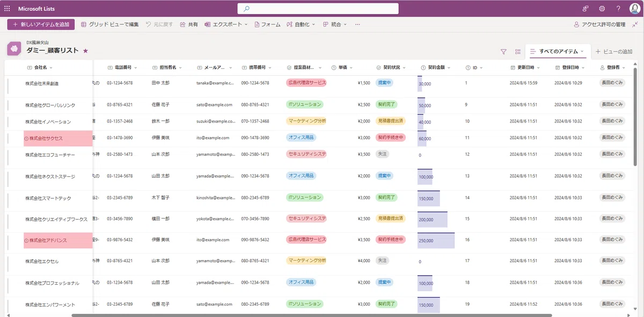Click the help question mark icon
Image resolution: width=644 pixels, height=317 pixels.
pyautogui.click(x=618, y=9)
